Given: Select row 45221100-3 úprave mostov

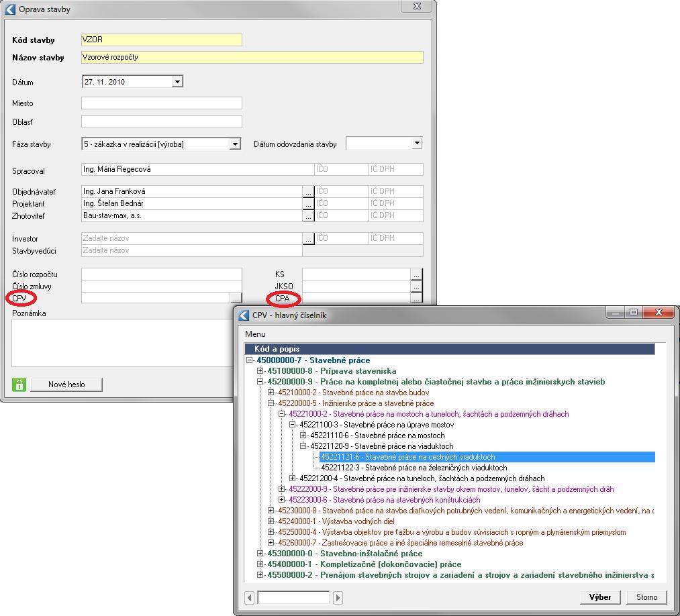Looking at the screenshot, I should (377, 425).
